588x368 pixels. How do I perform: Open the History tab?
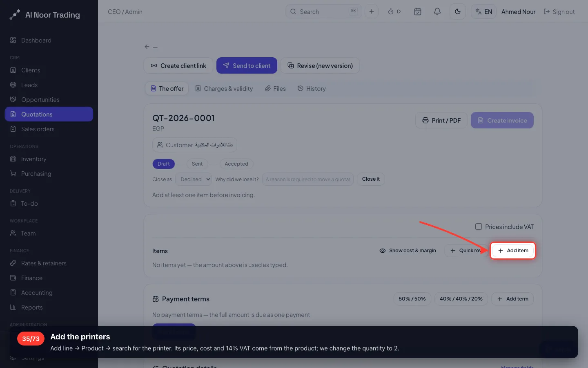click(312, 88)
